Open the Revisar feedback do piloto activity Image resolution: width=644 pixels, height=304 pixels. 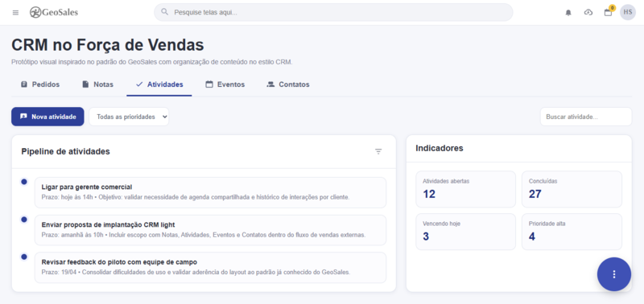210,268
